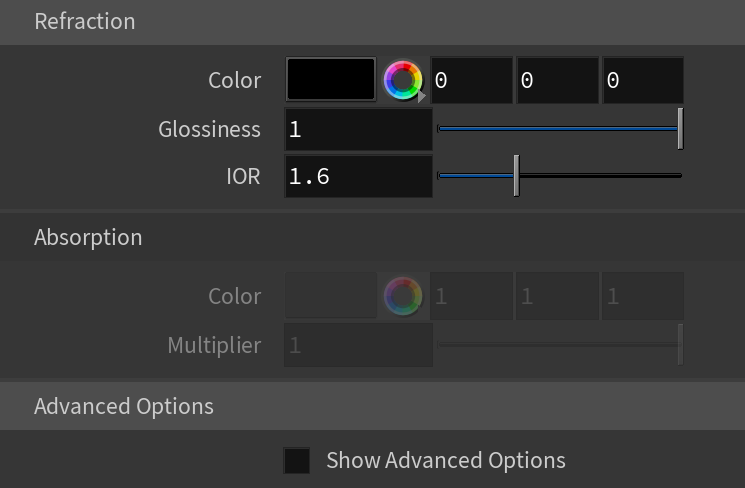Screen dimensions: 745x488
Task: Click the black Refraction color swatch
Action: click(x=331, y=79)
